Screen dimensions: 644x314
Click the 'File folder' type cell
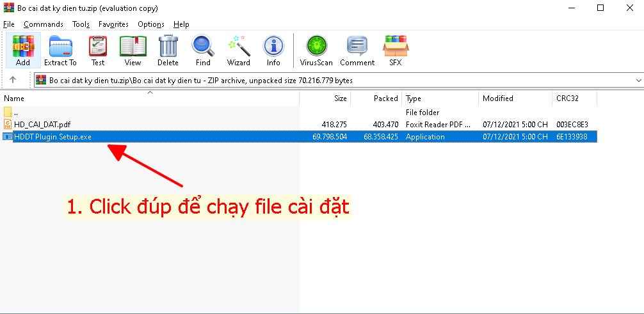(x=423, y=113)
